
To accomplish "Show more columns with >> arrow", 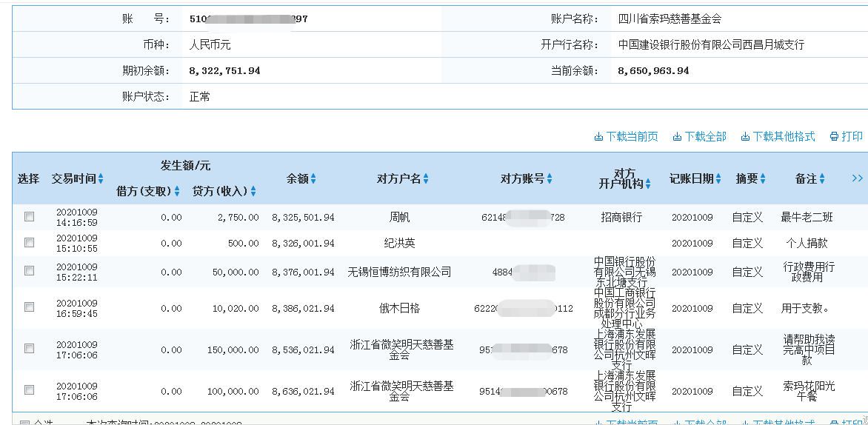I will [x=858, y=178].
